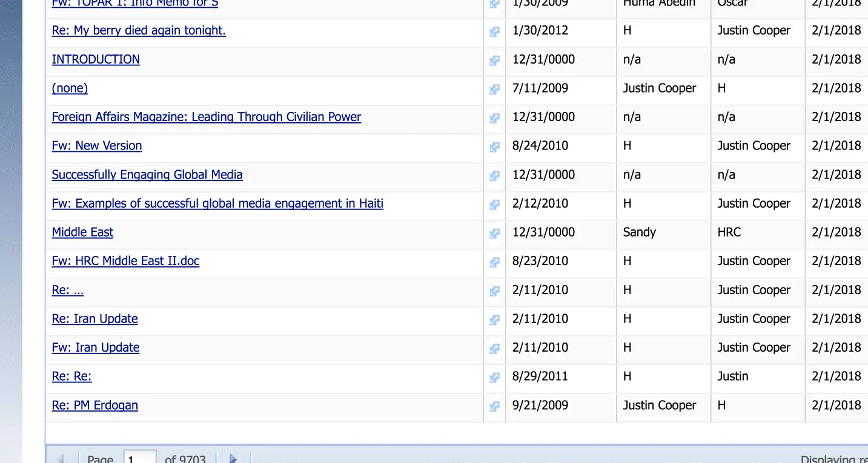Open new-window icon for Re: PM Erdogan
Image resolution: width=868 pixels, height=463 pixels.
click(494, 406)
